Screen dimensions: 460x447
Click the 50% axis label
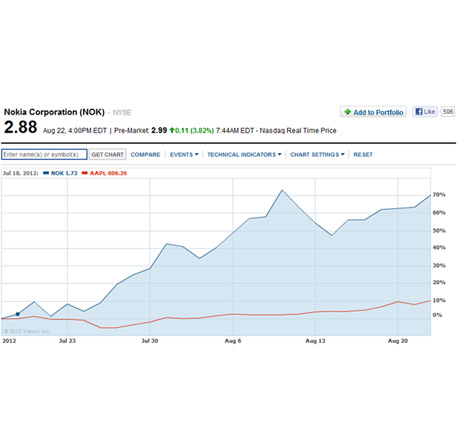(x=439, y=231)
